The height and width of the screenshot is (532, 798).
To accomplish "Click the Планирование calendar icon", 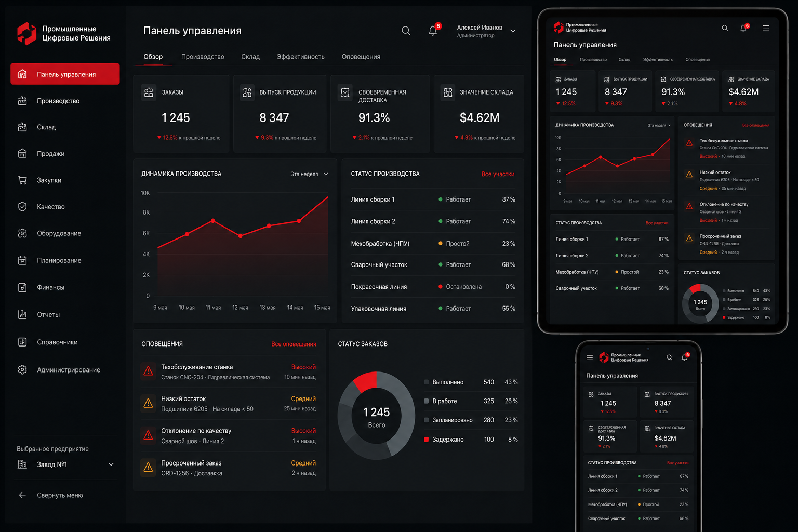I will [x=22, y=260].
